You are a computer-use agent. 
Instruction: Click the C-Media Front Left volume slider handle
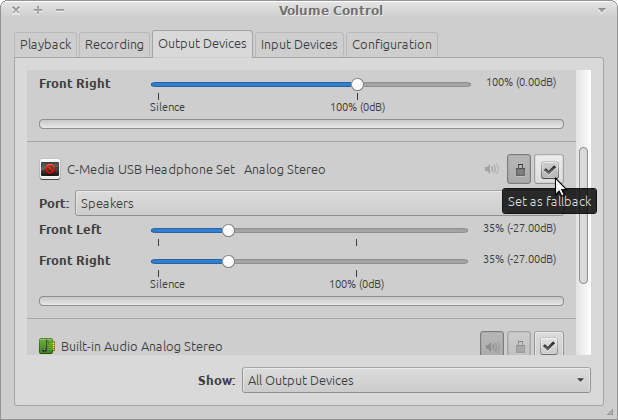pyautogui.click(x=228, y=230)
